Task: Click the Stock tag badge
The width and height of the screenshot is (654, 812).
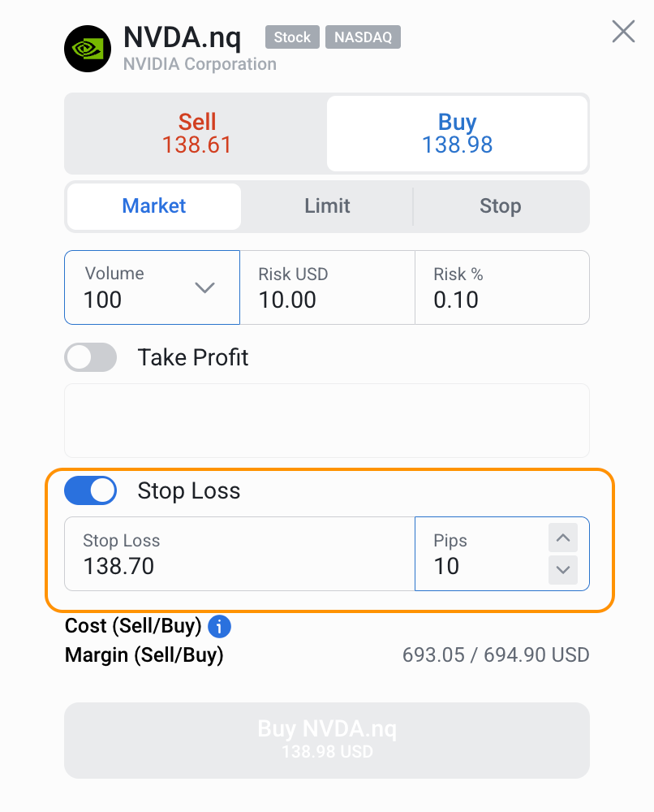Action: (292, 37)
